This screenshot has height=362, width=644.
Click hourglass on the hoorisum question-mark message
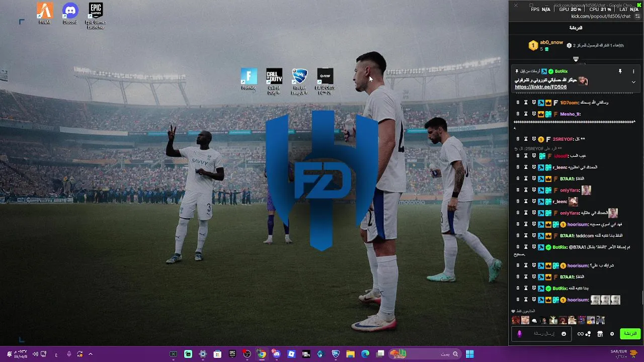[526, 265]
